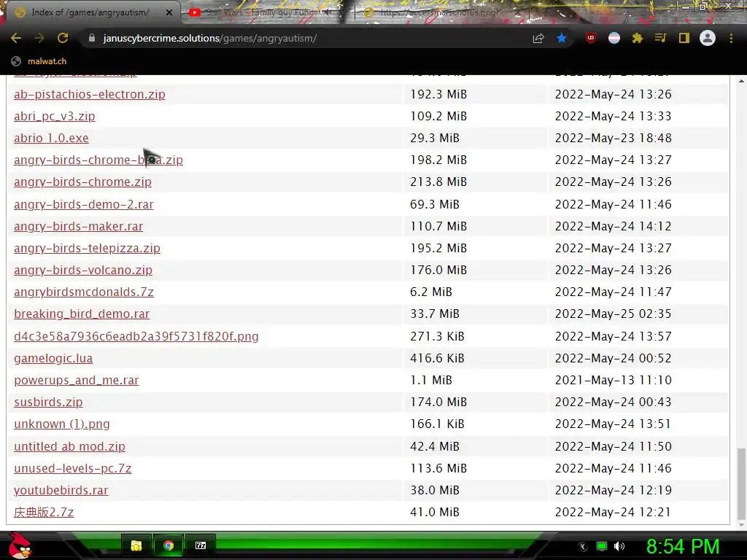Open the Angry Birds start button
The width and height of the screenshot is (747, 560).
(20, 545)
